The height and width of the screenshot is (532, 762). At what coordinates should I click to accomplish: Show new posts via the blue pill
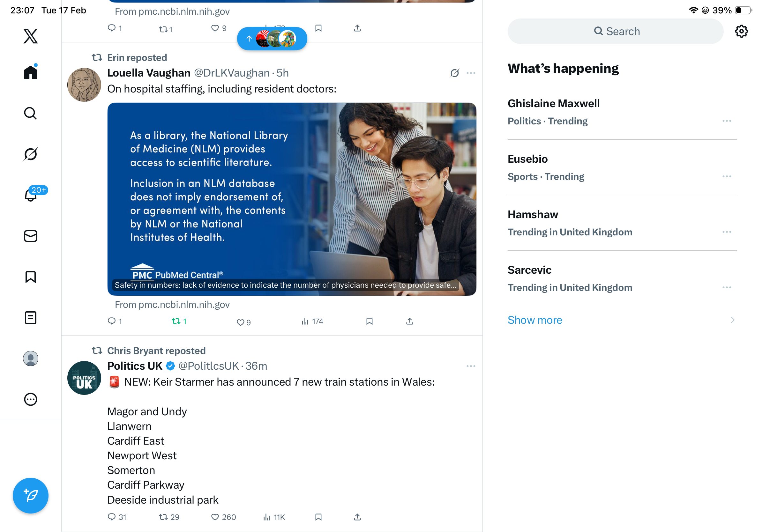pyautogui.click(x=272, y=39)
